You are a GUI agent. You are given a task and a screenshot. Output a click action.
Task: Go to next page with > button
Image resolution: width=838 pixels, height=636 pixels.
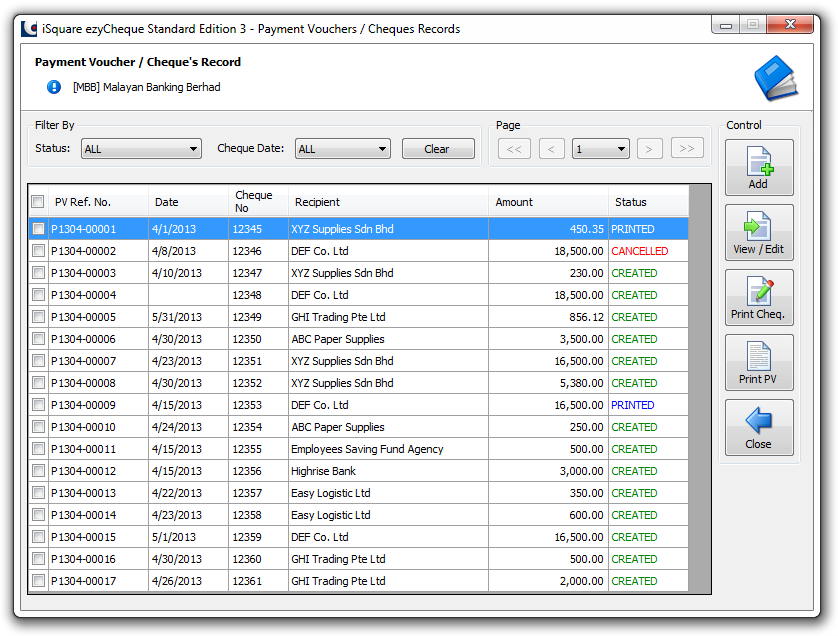(650, 149)
